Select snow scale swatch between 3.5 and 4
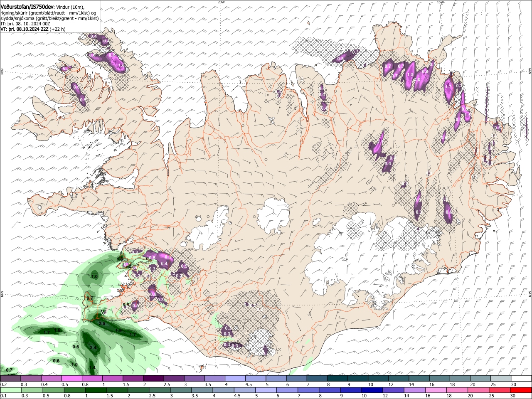Image resolution: width=532 pixels, height=399 pixels. tap(215, 378)
